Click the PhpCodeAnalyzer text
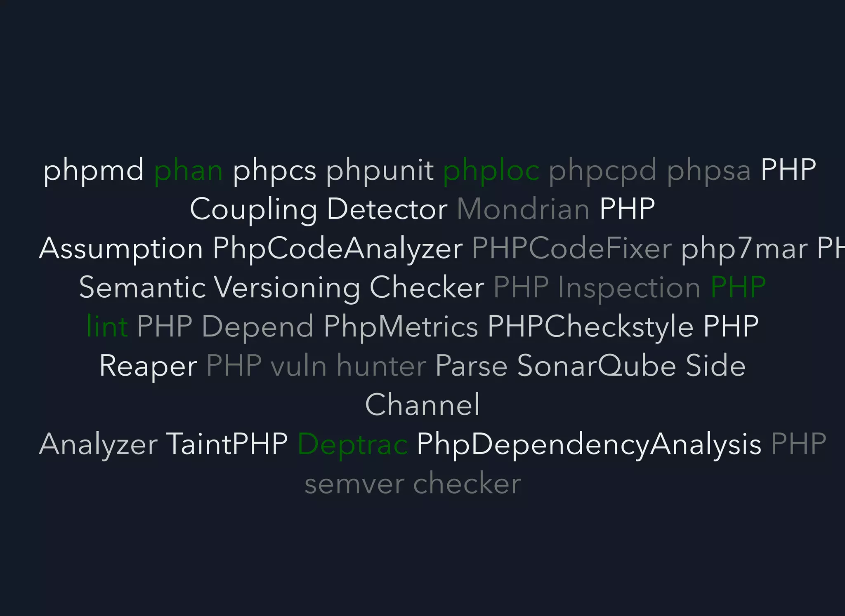Screen dimensions: 845x616 point(338,249)
